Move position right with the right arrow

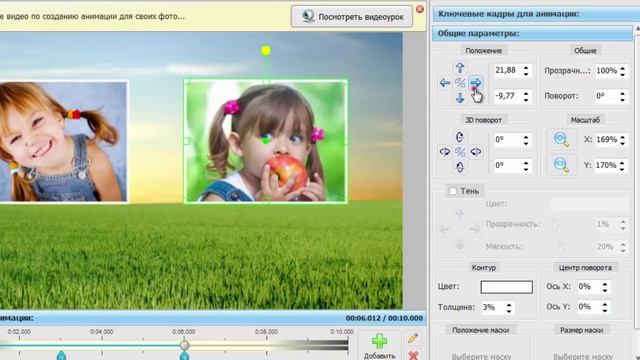click(x=476, y=83)
